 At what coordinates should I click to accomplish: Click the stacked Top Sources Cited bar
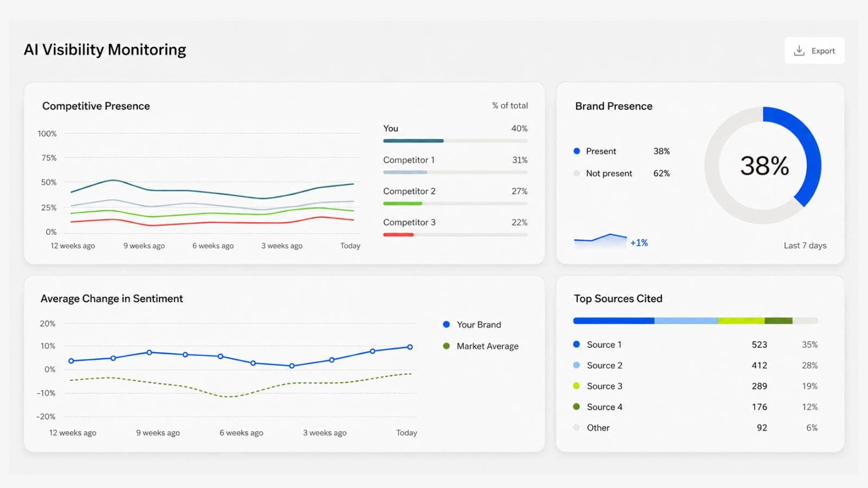pos(695,321)
